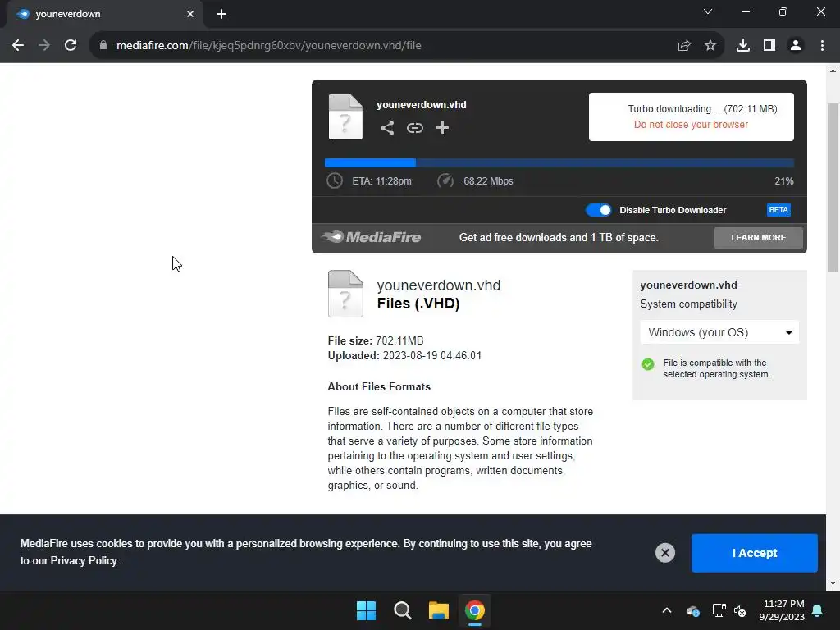Copy link using the chain link icon
Image resolution: width=840 pixels, height=630 pixels.
414,128
